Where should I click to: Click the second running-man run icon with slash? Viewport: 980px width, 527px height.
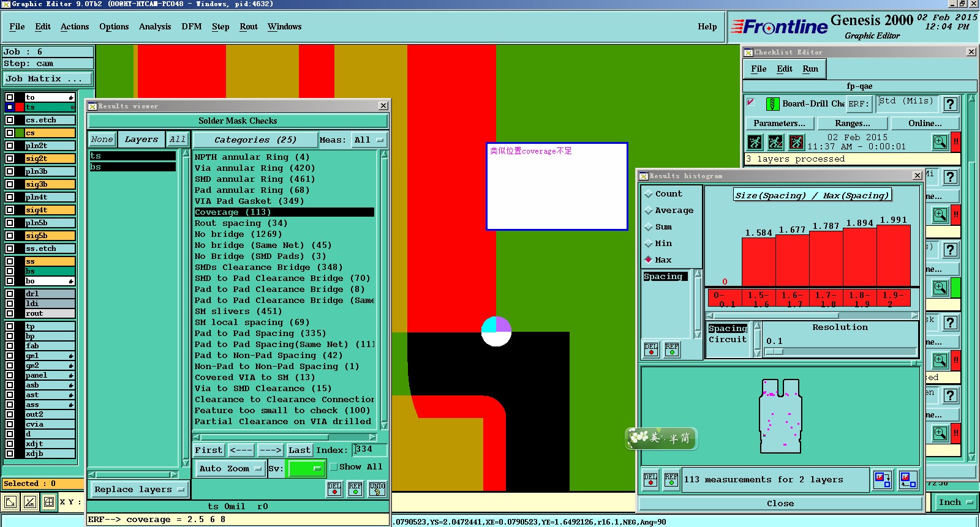click(x=775, y=143)
